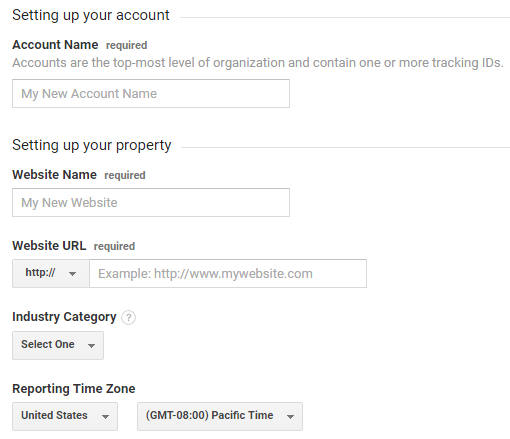The width and height of the screenshot is (510, 439).
Task: Click the Industry Category help question mark icon
Action: [128, 317]
